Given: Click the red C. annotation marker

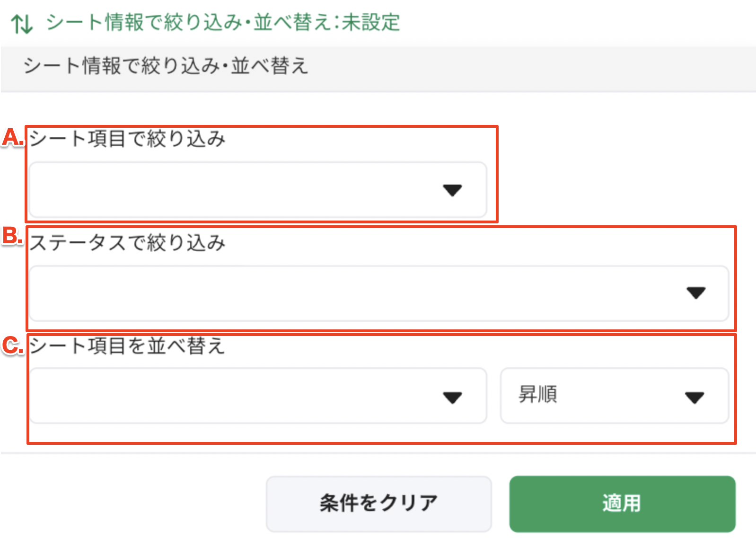Looking at the screenshot, I should coord(13,345).
